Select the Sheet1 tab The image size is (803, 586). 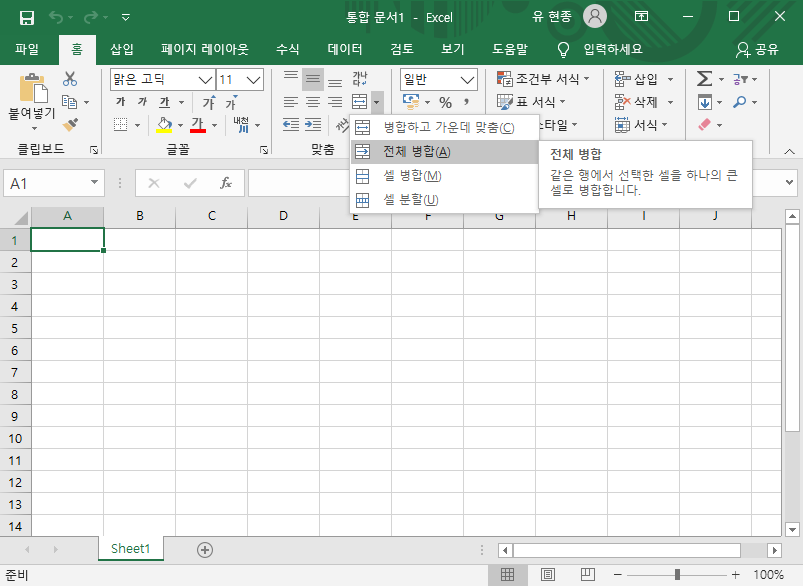tap(131, 549)
